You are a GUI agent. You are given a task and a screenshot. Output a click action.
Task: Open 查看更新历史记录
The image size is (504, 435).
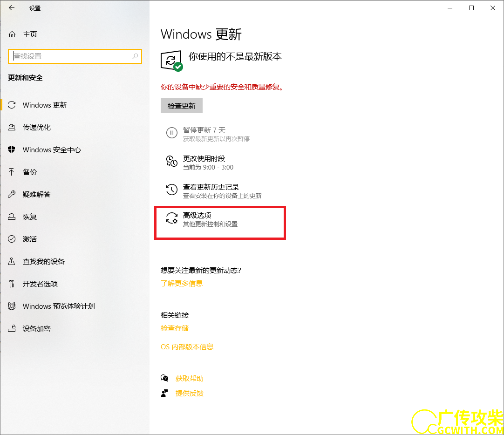pos(214,191)
